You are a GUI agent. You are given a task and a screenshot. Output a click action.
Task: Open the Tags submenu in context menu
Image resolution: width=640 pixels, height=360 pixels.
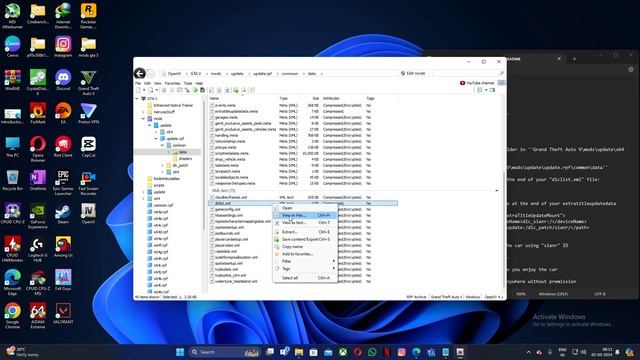[x=305, y=269]
